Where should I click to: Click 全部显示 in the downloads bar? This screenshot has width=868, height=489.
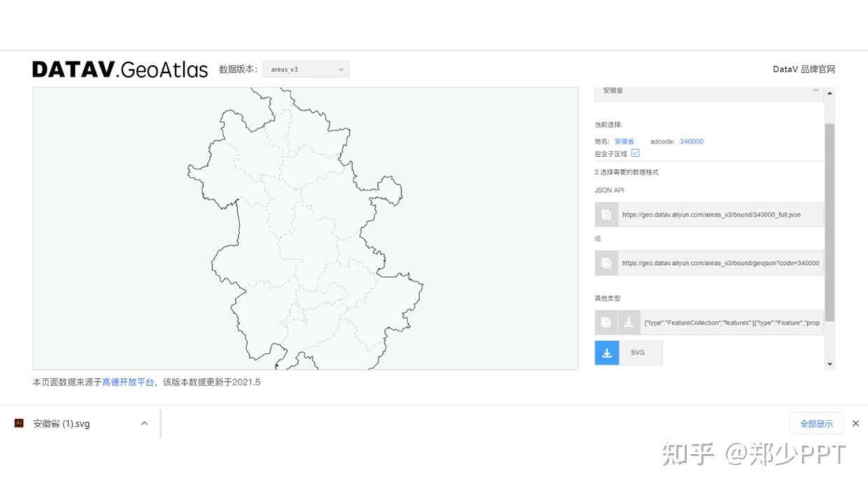point(816,423)
